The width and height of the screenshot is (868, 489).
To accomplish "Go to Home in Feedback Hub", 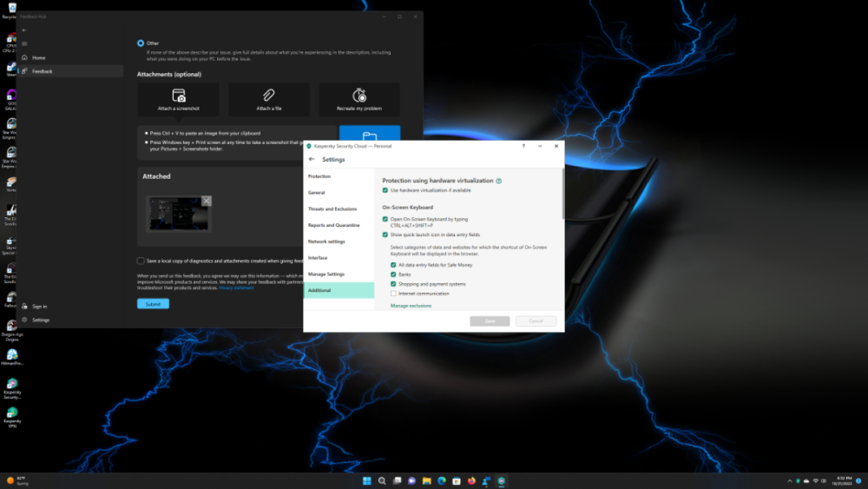I will (71, 57).
